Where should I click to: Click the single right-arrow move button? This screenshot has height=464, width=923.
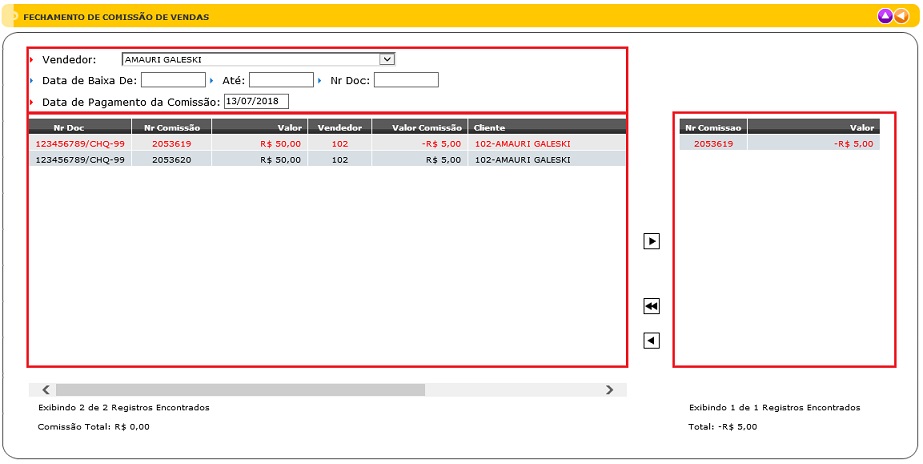click(x=651, y=241)
